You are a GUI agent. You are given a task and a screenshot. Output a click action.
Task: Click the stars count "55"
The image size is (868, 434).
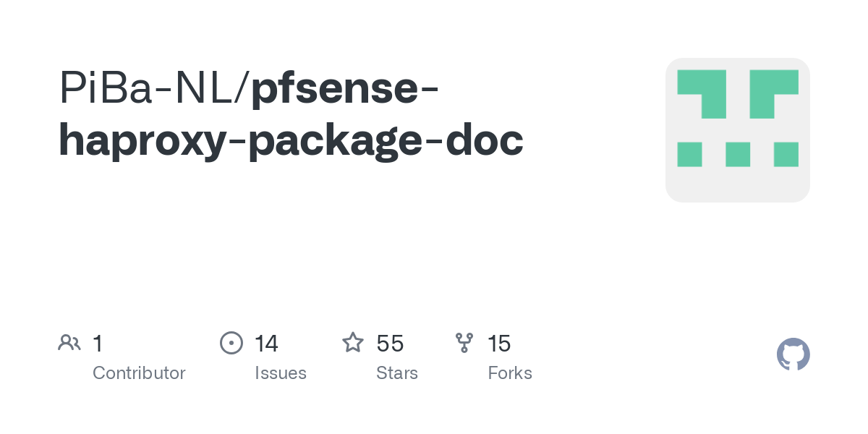point(390,343)
